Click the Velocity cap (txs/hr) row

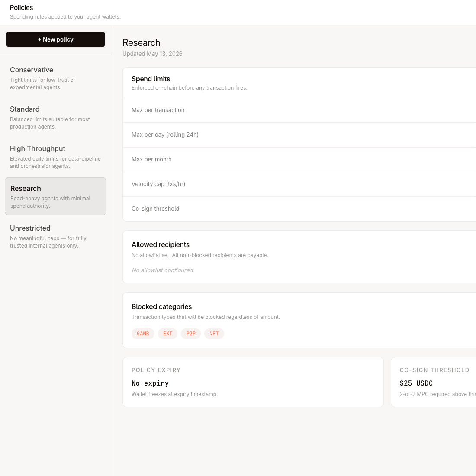pos(299,184)
